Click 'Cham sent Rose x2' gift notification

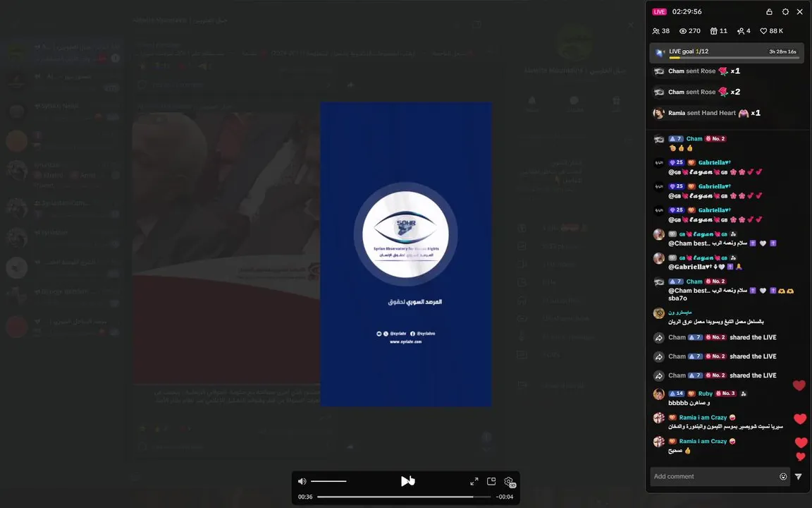point(696,92)
